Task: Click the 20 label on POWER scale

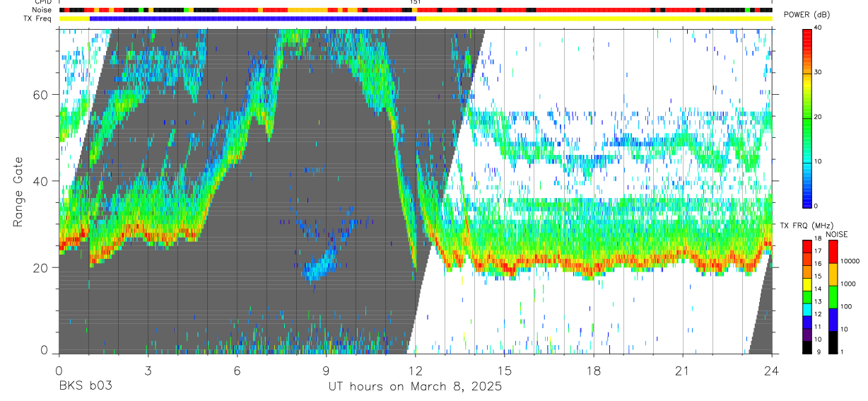Action: tap(819, 117)
